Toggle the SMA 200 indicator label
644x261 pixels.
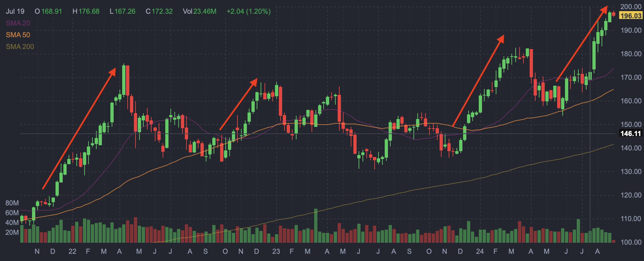[x=20, y=47]
